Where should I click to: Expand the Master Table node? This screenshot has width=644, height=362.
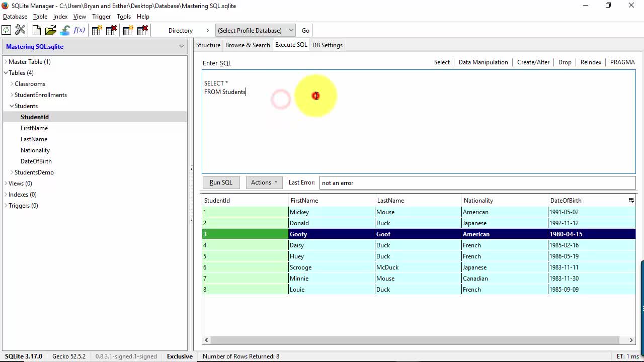click(6, 62)
